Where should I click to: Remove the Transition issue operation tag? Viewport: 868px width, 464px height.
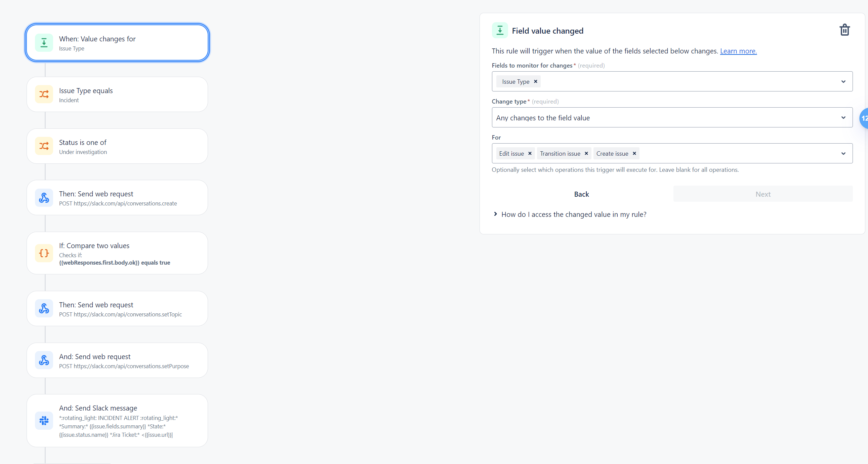click(586, 153)
